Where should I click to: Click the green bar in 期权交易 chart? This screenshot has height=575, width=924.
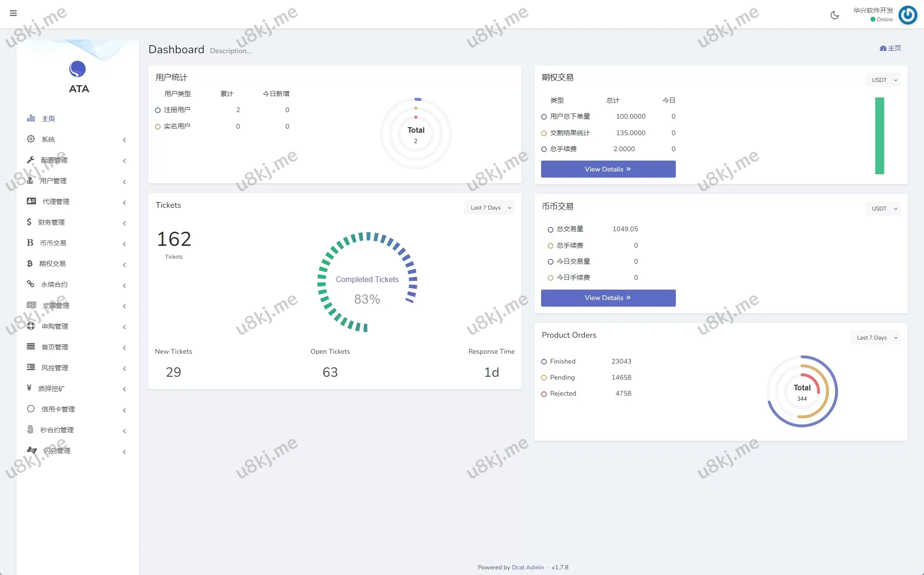[879, 136]
